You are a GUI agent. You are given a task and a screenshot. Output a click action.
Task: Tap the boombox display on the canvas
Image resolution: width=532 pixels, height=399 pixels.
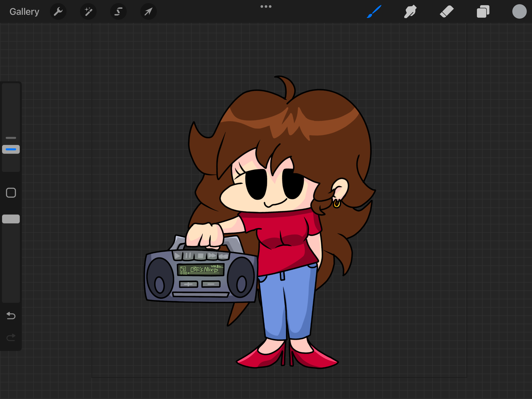[x=201, y=270]
